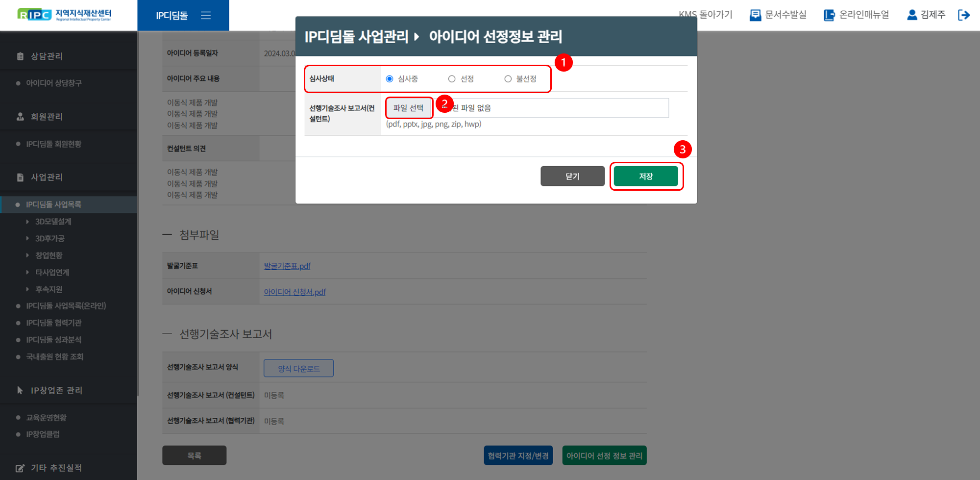Toggle the hamburger menu next to IPC디딤돌
980x480 pixels.
pos(206,16)
